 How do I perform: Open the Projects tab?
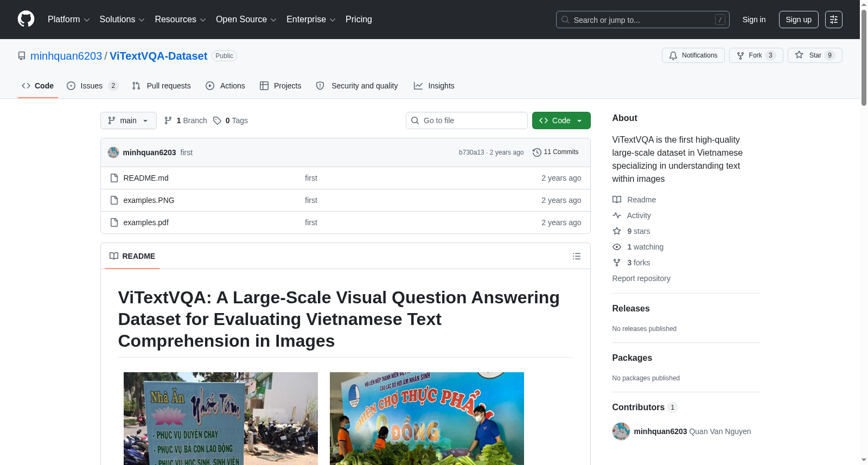(x=280, y=86)
